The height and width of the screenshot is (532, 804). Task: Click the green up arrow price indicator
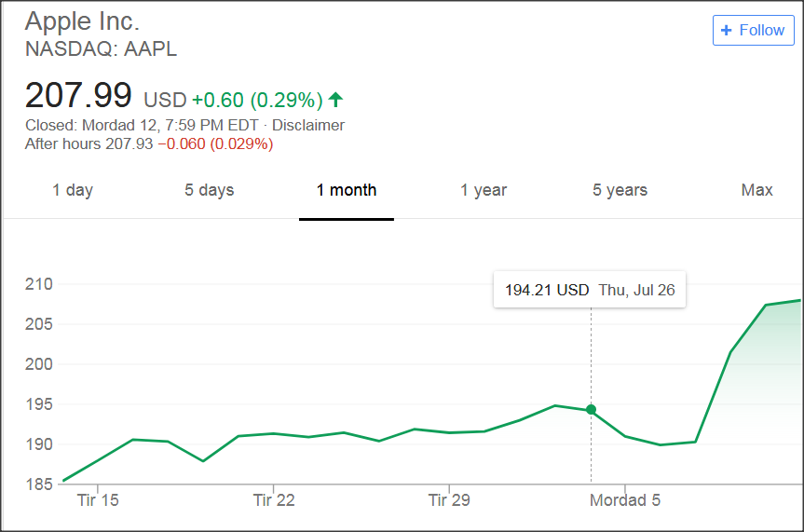coord(336,99)
